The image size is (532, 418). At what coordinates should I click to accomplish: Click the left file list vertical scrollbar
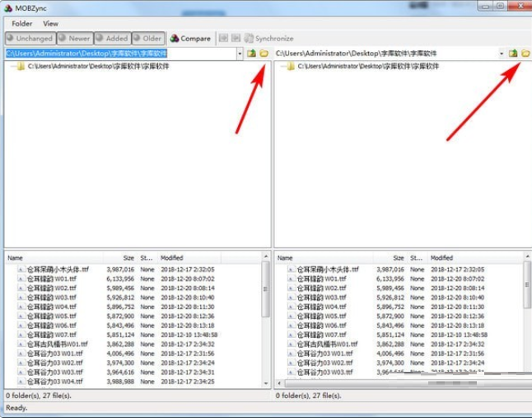point(265,322)
